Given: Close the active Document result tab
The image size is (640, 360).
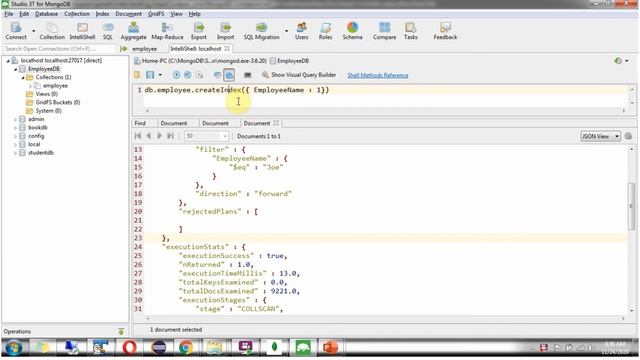Looking at the screenshot, I should 276,123.
